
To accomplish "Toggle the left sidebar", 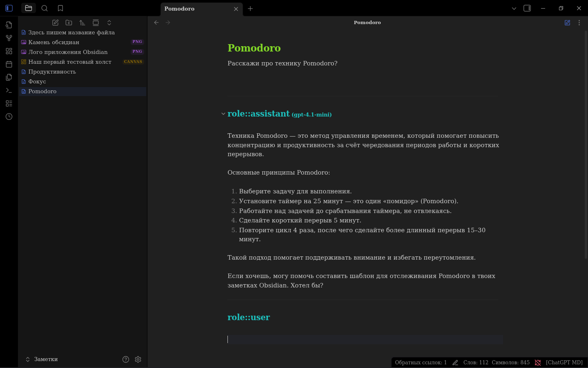I will [9, 8].
